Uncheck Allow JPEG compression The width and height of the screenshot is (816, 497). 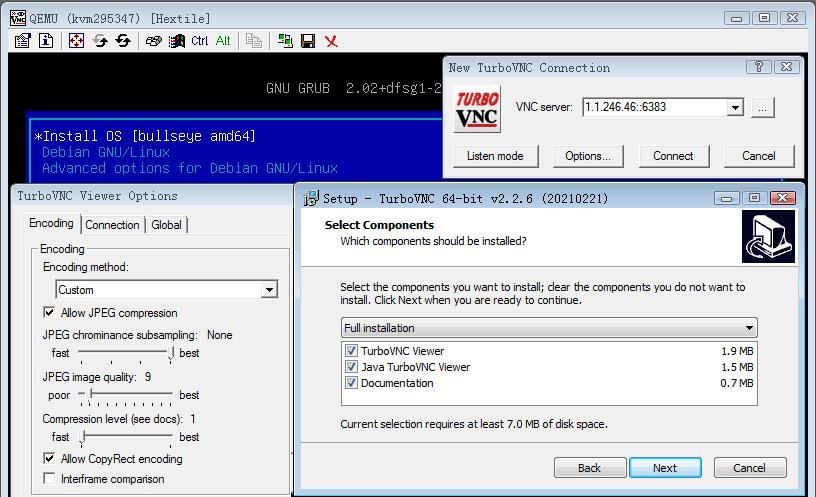point(50,313)
